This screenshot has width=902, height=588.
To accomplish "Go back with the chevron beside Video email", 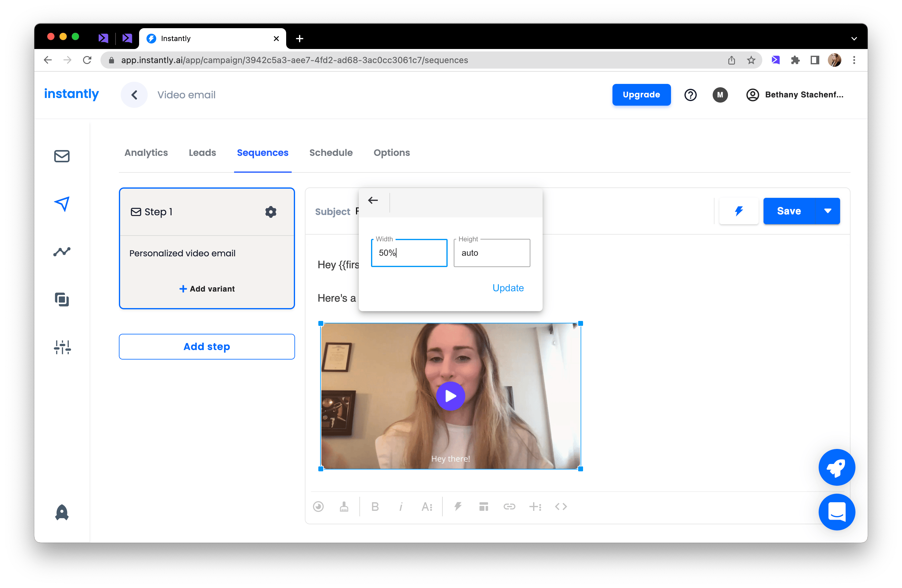I will coord(134,95).
